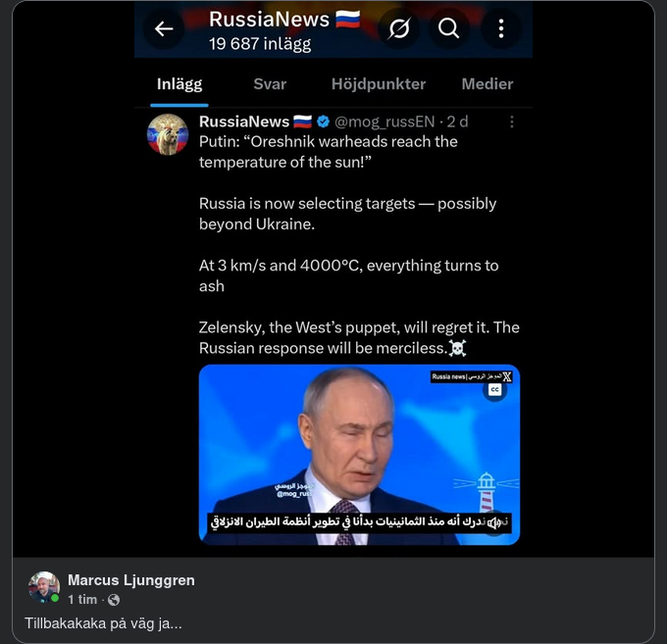Switch to the Höjdpunkter tab
Image resolution: width=667 pixels, height=644 pixels.
pos(379,84)
